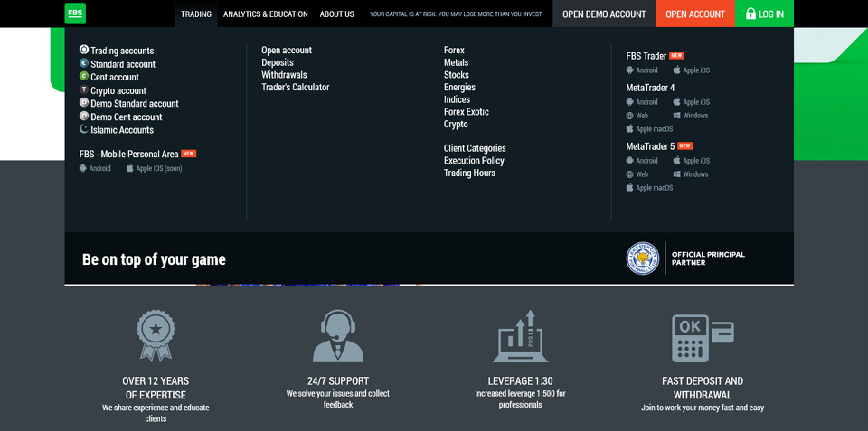Select the Standard account link
The height and width of the screenshot is (431, 868).
tap(123, 63)
